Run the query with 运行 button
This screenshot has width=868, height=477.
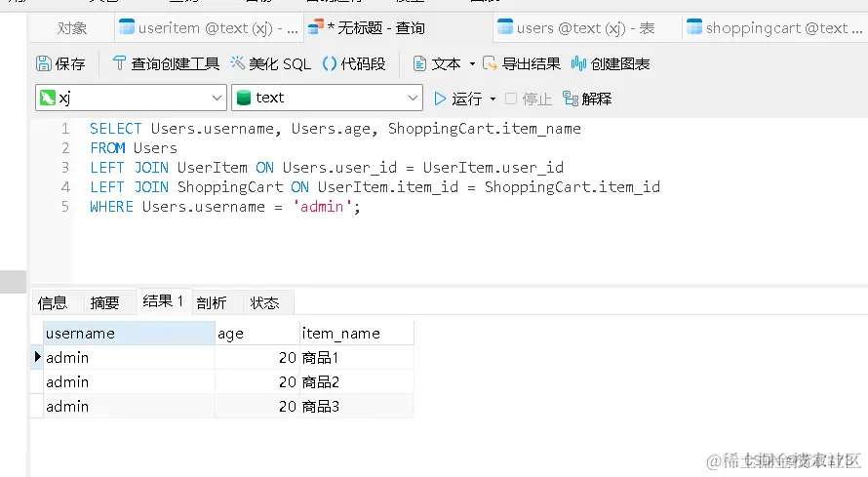tap(457, 99)
